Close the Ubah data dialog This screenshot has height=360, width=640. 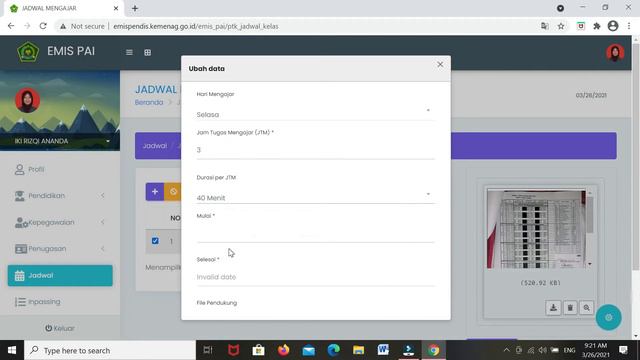pyautogui.click(x=440, y=64)
